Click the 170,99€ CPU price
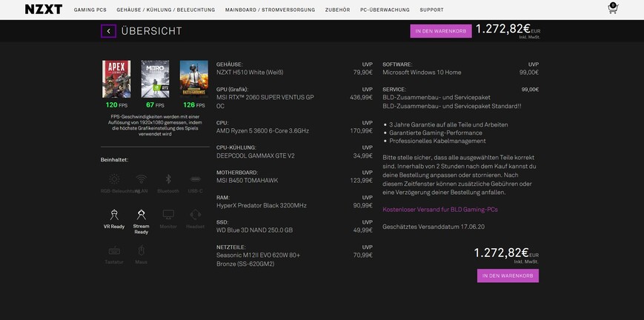The width and height of the screenshot is (644, 320). (362, 131)
